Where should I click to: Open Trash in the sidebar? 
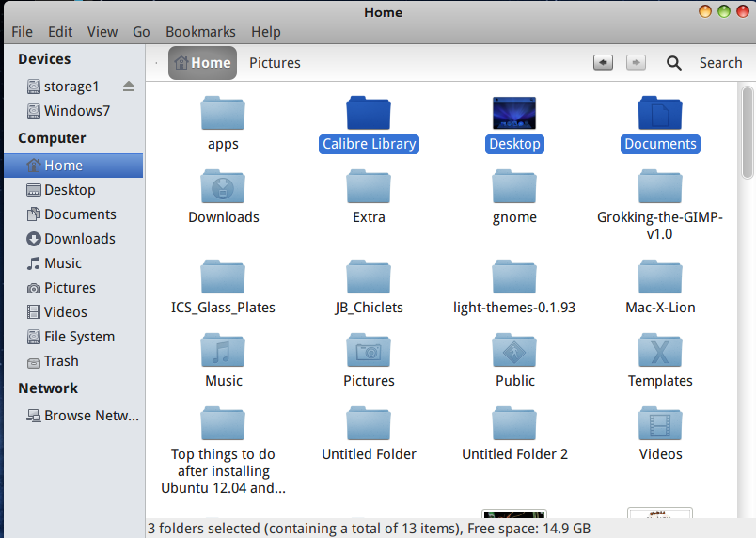click(x=52, y=361)
